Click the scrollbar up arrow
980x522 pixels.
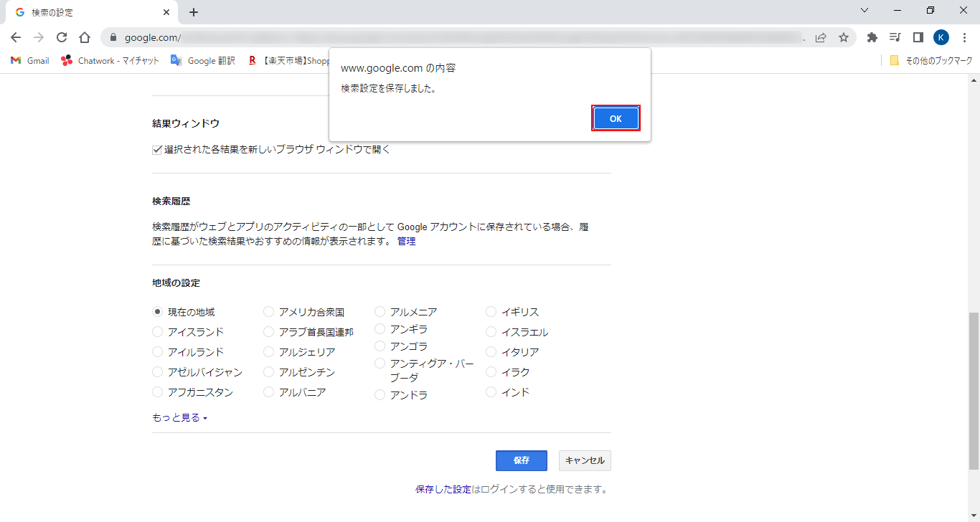click(x=973, y=80)
